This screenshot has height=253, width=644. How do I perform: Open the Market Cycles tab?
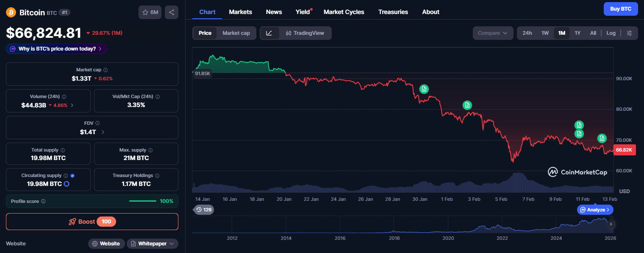click(x=344, y=11)
